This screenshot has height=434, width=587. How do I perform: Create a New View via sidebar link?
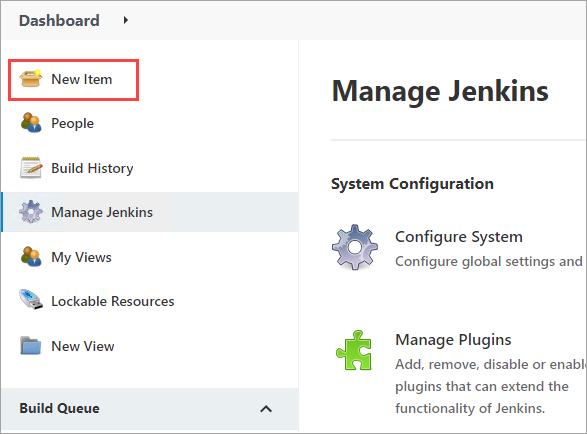[83, 346]
